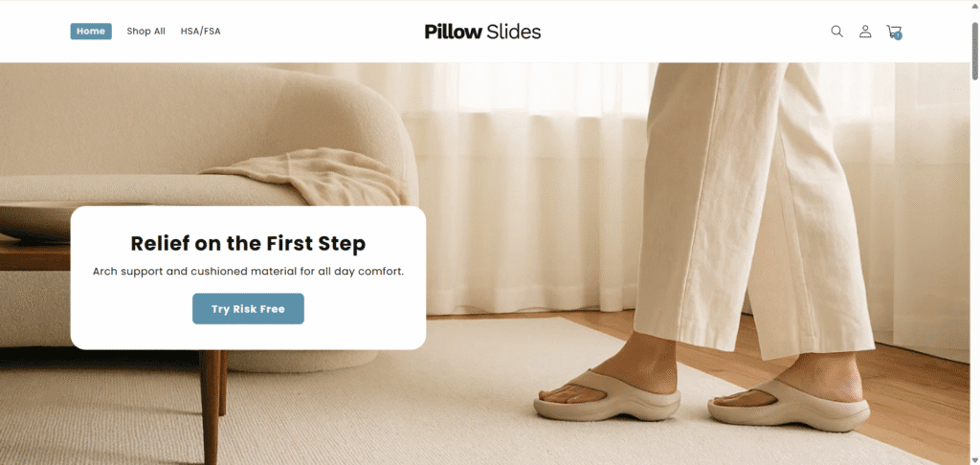Click the arch support description text

[x=248, y=272]
